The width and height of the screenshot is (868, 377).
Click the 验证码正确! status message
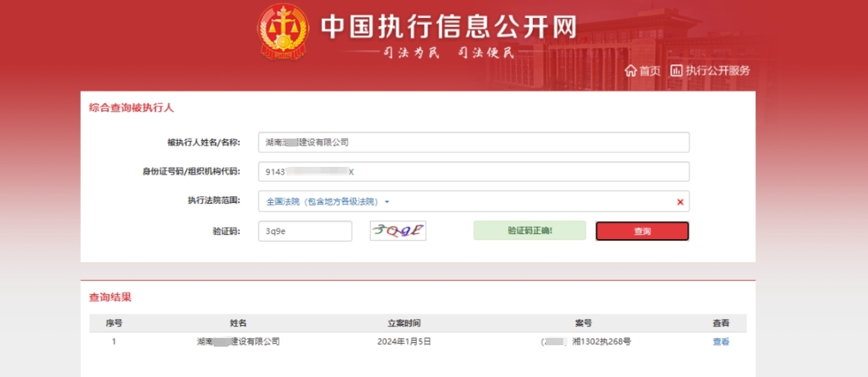click(x=530, y=230)
